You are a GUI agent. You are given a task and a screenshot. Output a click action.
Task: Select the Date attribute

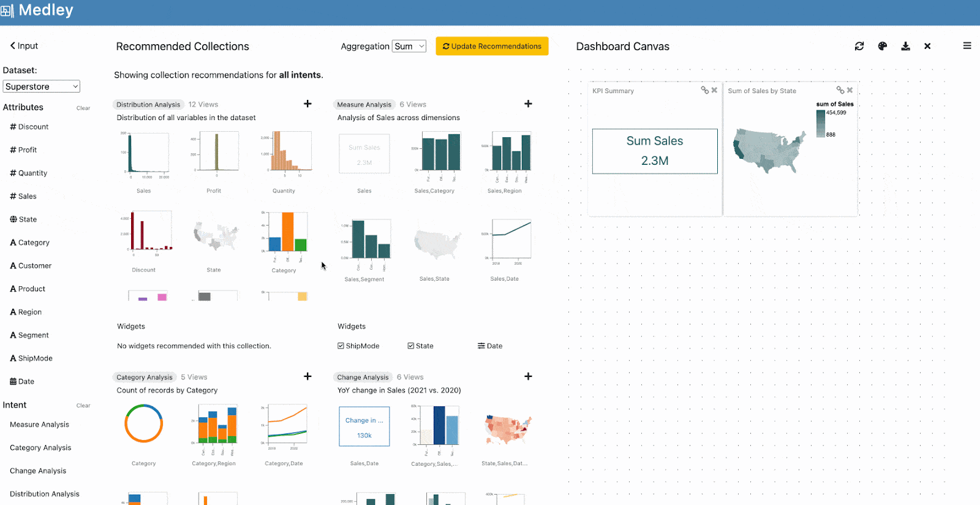pos(22,382)
